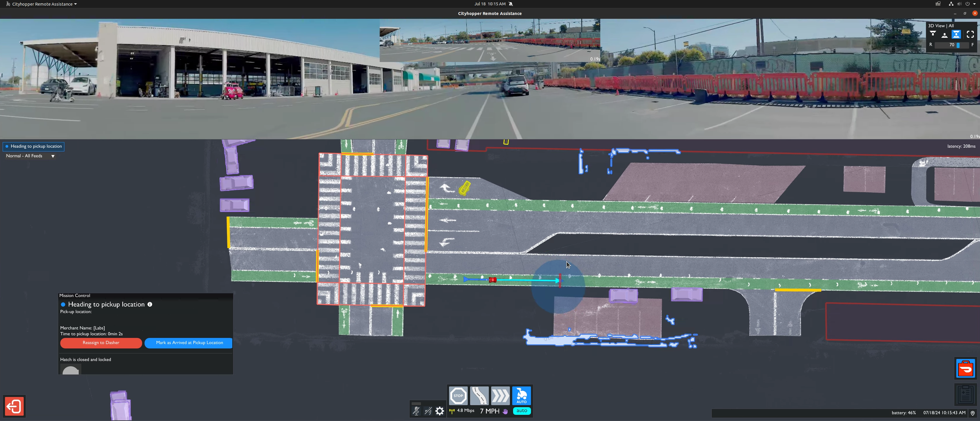
Task: Open the red DoorDash delivery bag icon
Action: [965, 369]
